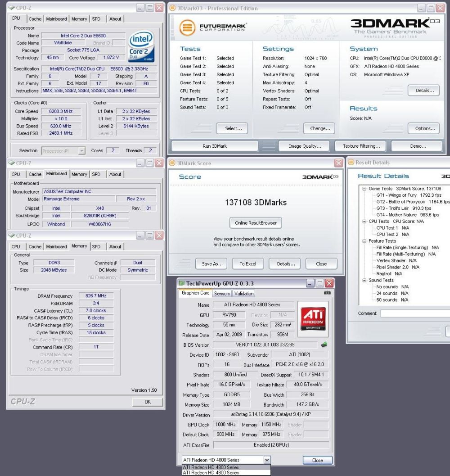Screen dimensions: 450x476
Task: Minimize the 3DMark03 Professional Edition window
Action: tap(421, 8)
